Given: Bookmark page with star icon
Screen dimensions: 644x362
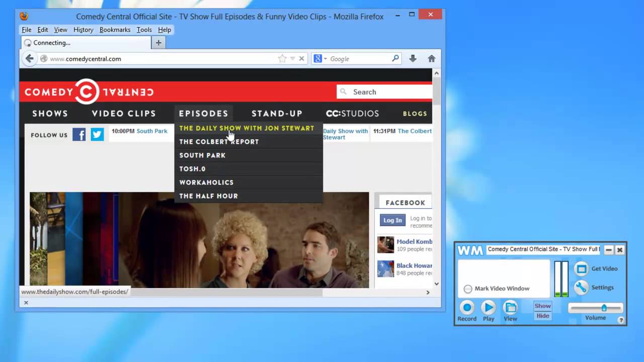Looking at the screenshot, I should click(x=282, y=59).
